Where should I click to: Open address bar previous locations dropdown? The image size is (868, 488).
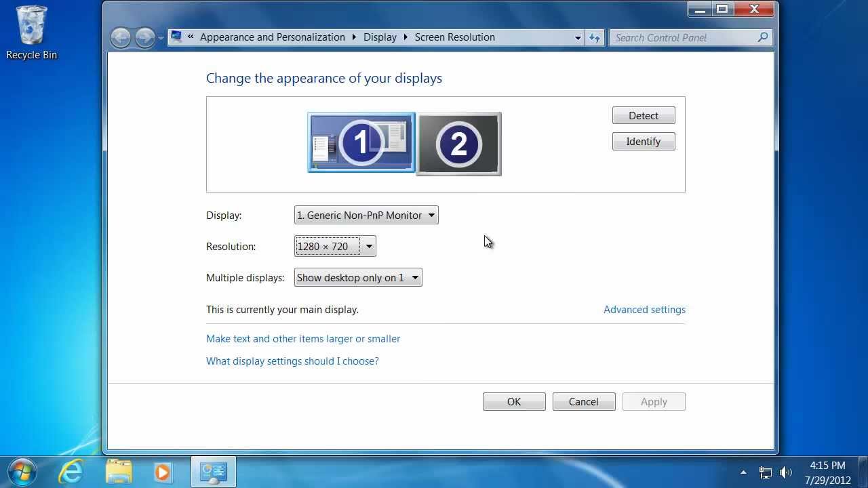click(x=578, y=38)
